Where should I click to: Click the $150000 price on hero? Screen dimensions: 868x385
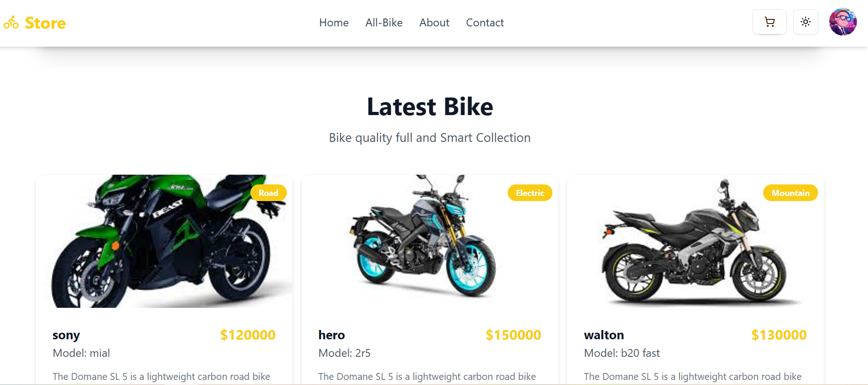(x=513, y=335)
